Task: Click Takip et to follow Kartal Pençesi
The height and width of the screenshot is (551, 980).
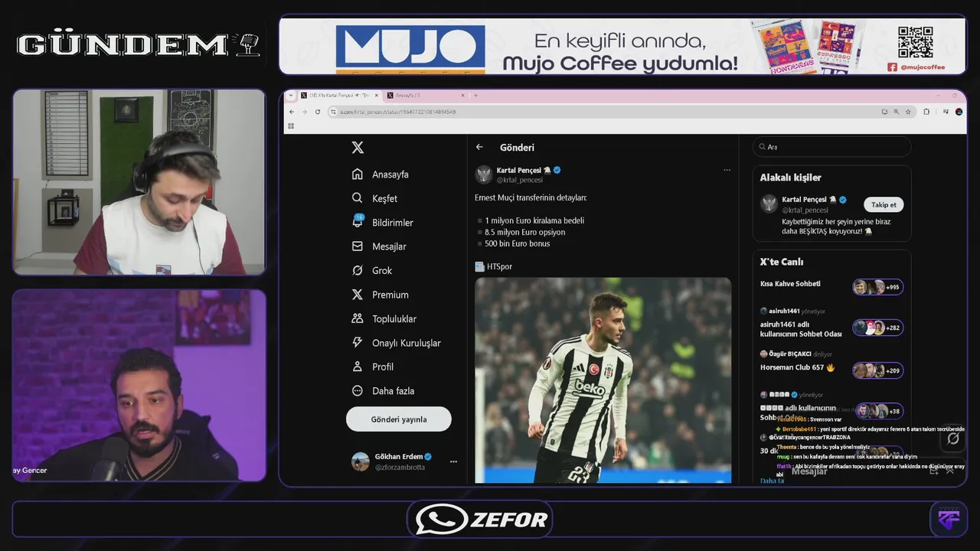Action: click(884, 205)
